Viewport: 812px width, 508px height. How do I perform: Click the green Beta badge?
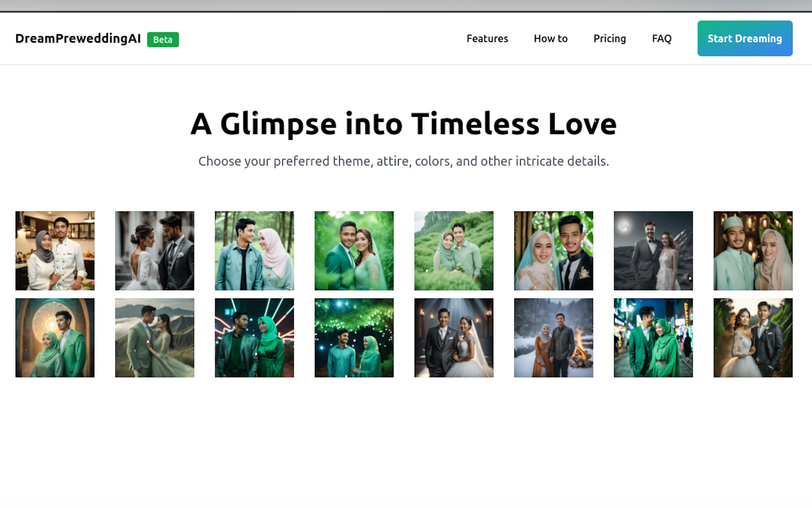click(163, 40)
